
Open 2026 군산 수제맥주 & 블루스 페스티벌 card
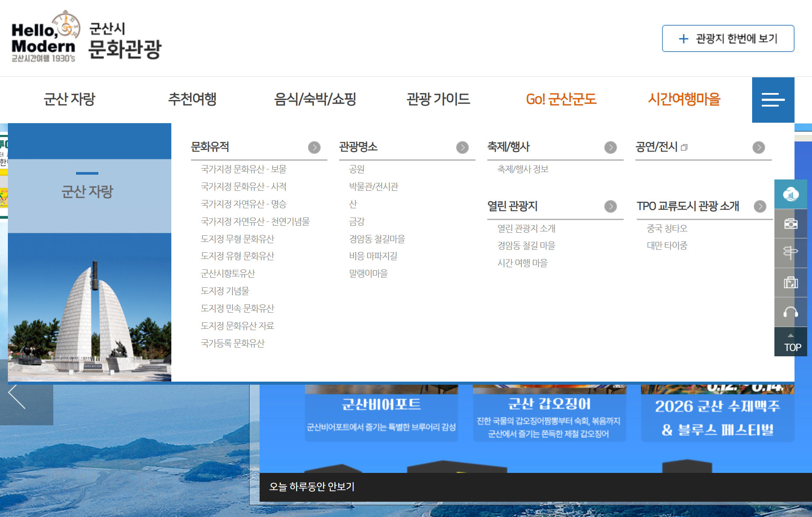[718, 413]
